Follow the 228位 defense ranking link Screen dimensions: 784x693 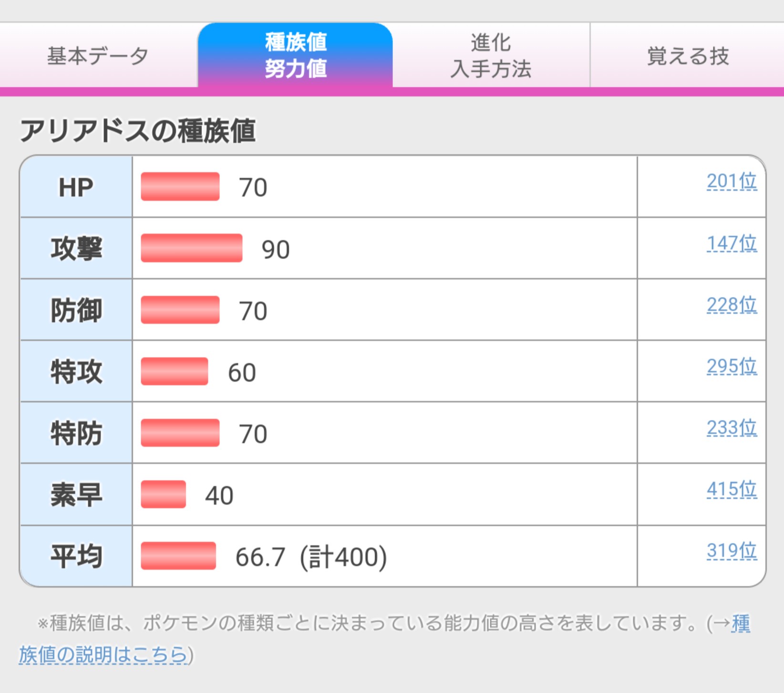731,305
